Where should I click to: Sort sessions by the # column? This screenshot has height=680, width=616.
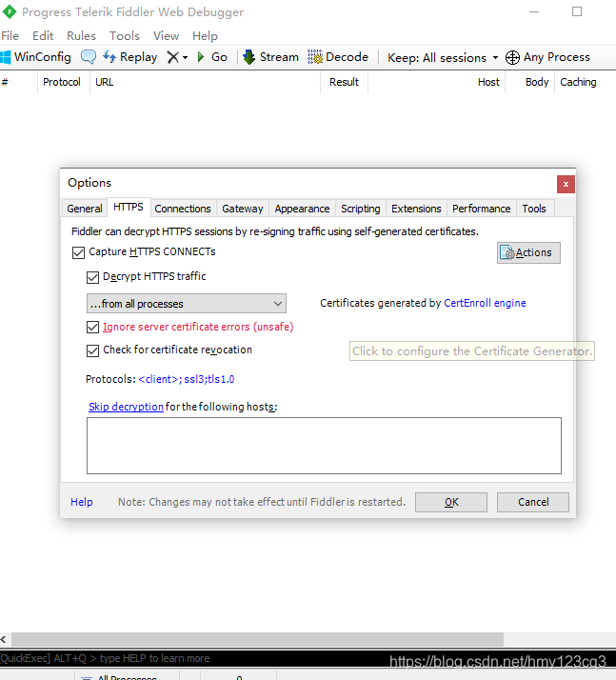tap(19, 82)
